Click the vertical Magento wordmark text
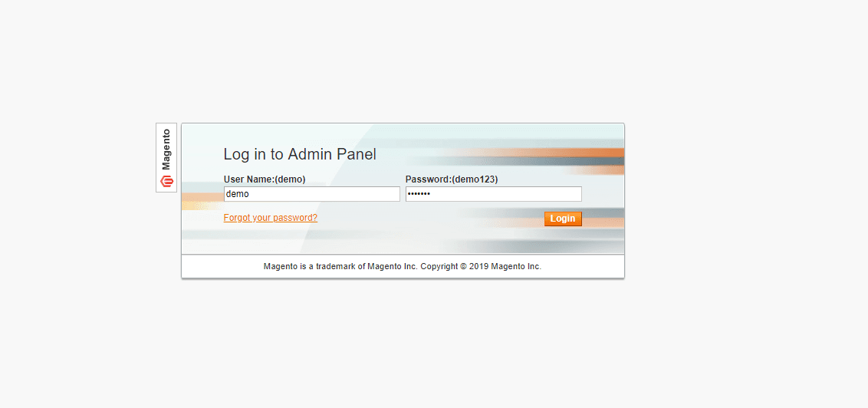 (x=166, y=150)
